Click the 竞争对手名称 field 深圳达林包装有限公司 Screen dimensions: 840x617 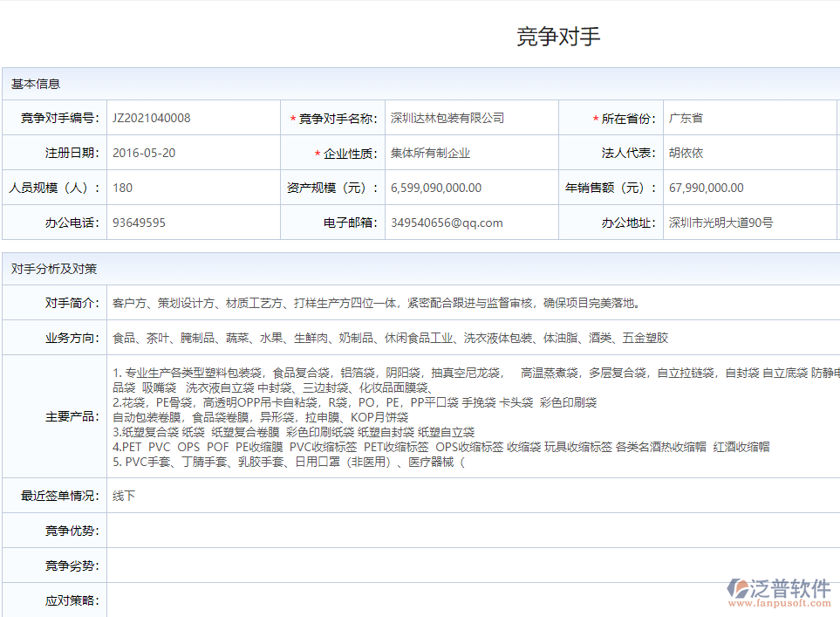471,118
